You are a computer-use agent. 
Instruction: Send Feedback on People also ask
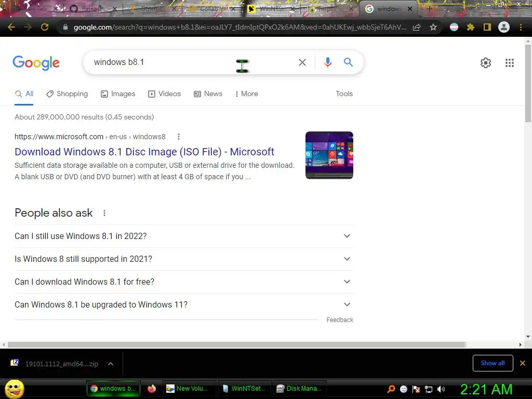click(x=340, y=320)
